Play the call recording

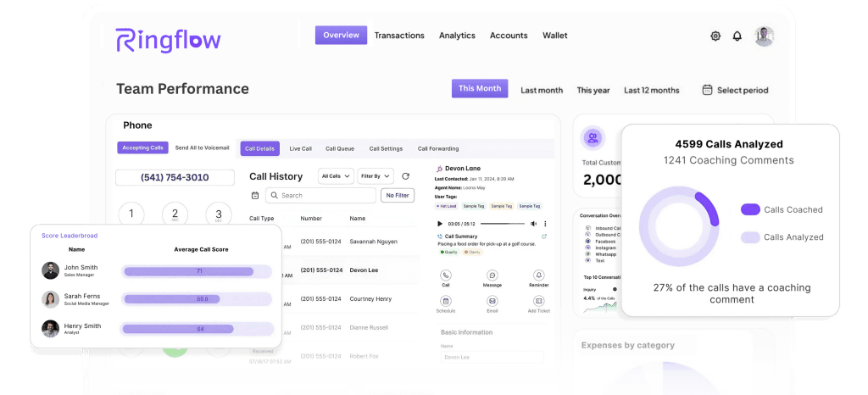click(440, 224)
